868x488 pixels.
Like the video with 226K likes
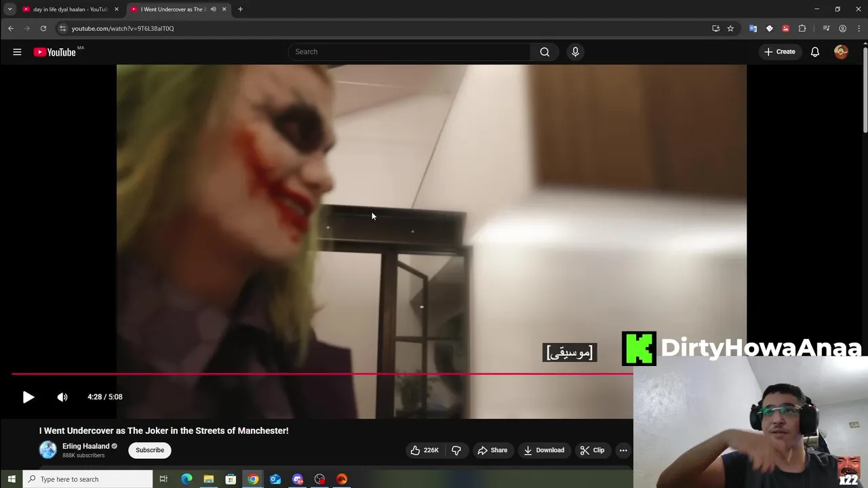[x=425, y=450]
